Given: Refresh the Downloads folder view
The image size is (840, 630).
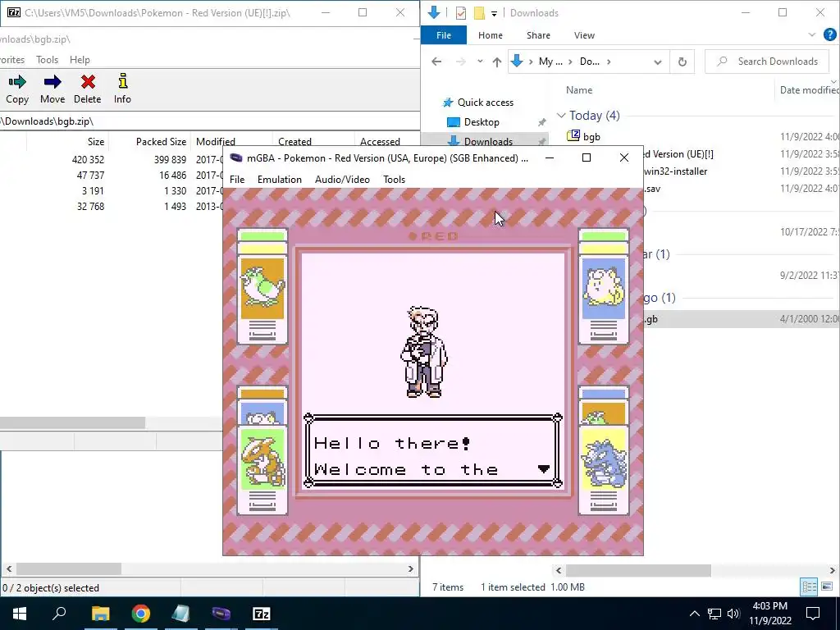Looking at the screenshot, I should click(682, 62).
